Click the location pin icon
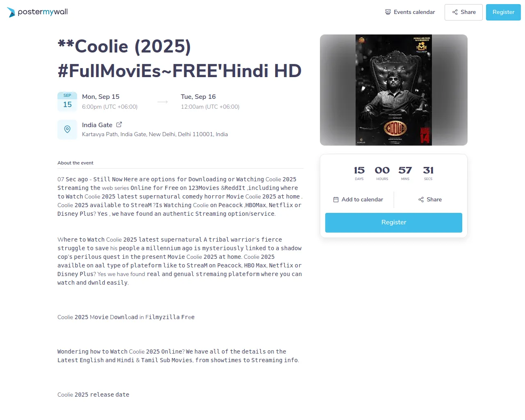Viewport: 525px width, 420px height. pyautogui.click(x=67, y=130)
